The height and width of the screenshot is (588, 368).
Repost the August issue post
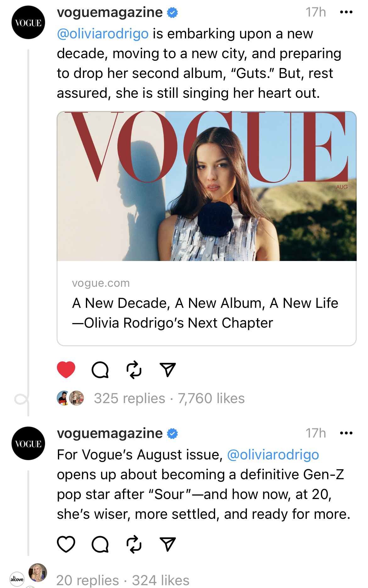pyautogui.click(x=134, y=544)
